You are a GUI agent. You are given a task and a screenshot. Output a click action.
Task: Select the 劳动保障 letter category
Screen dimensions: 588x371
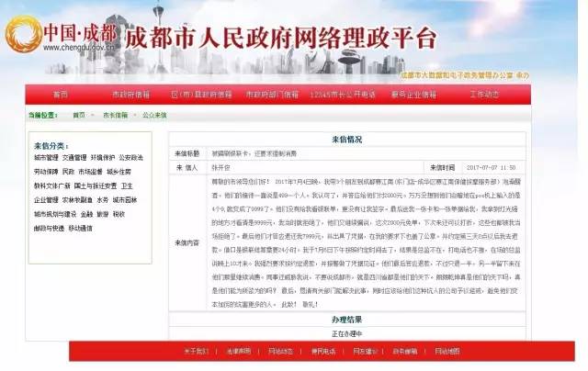46,172
